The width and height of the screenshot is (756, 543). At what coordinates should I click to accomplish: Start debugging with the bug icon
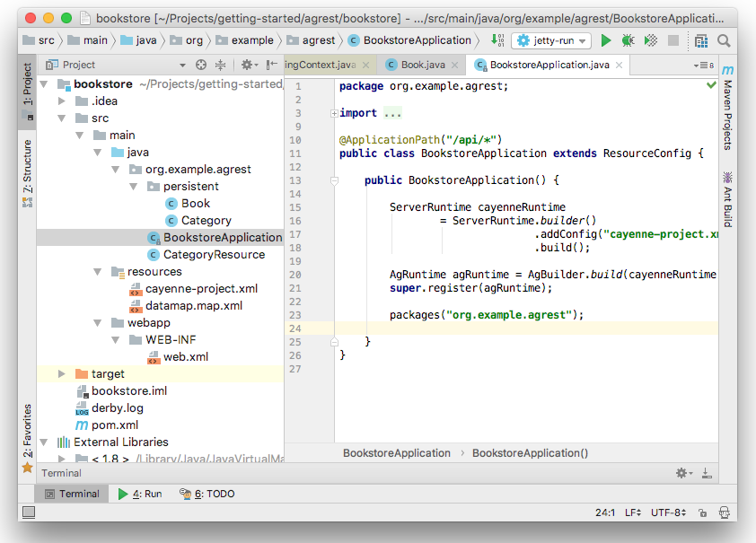[x=628, y=40]
